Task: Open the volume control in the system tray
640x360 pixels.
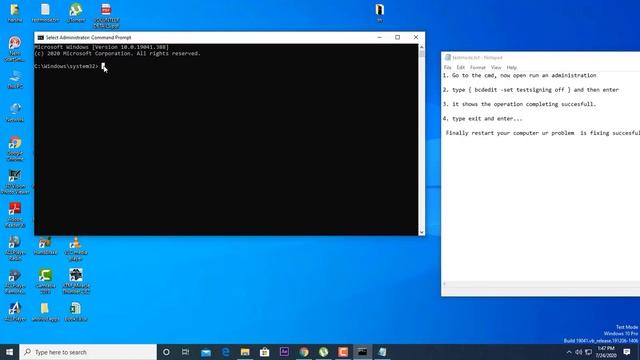Action: (578, 352)
